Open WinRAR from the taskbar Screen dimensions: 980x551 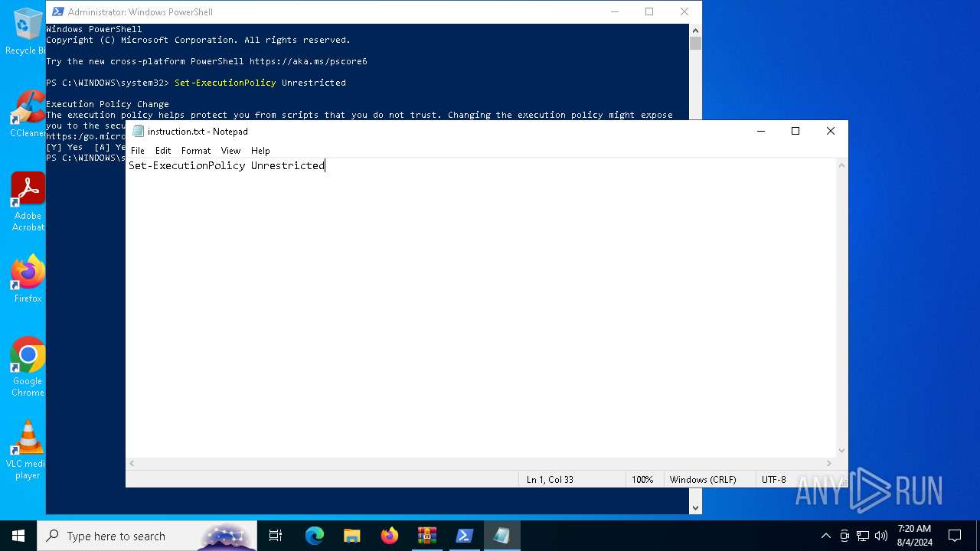[x=427, y=536]
